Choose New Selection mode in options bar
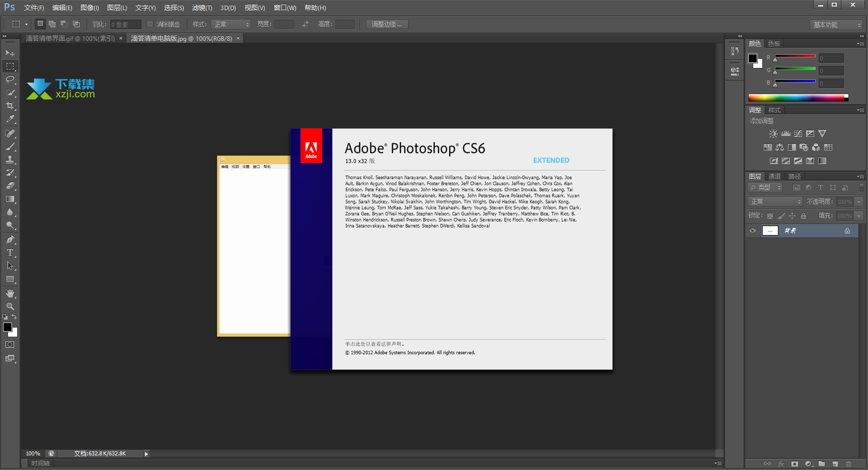868x470 pixels. pos(40,24)
